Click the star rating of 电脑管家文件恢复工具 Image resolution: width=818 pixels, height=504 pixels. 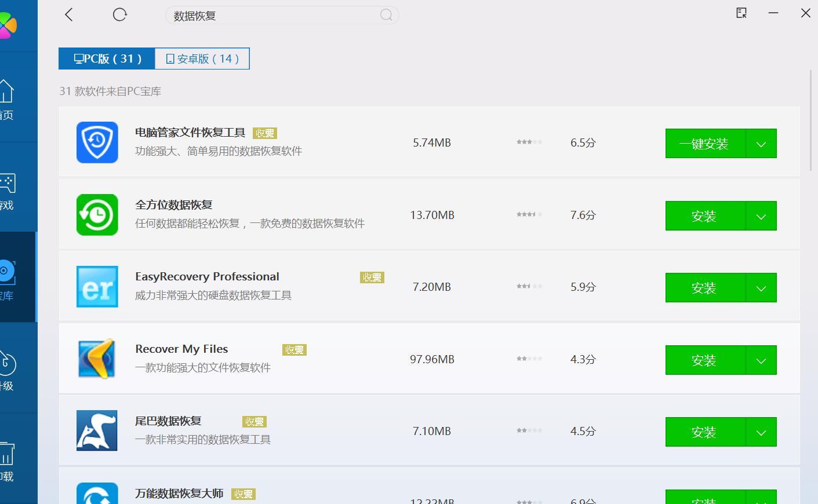click(x=529, y=142)
